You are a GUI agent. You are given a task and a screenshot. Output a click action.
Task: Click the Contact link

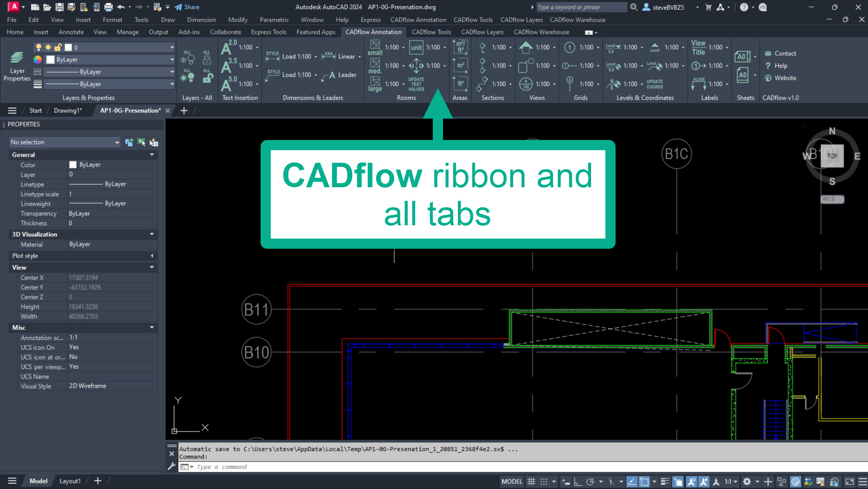point(785,53)
